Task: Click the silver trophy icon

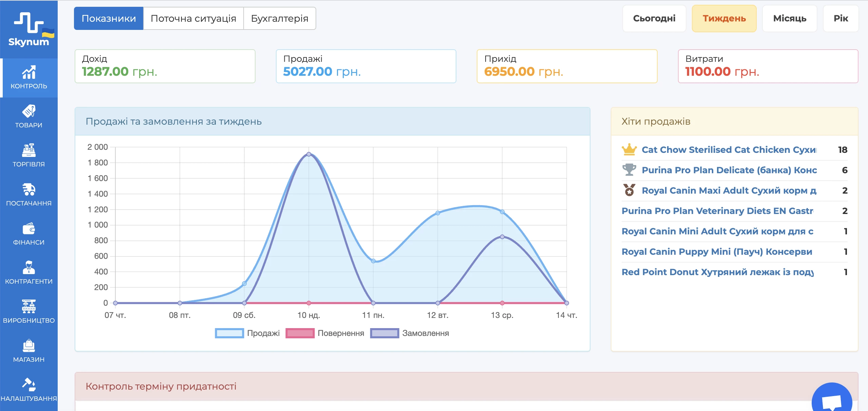Action: point(629,169)
